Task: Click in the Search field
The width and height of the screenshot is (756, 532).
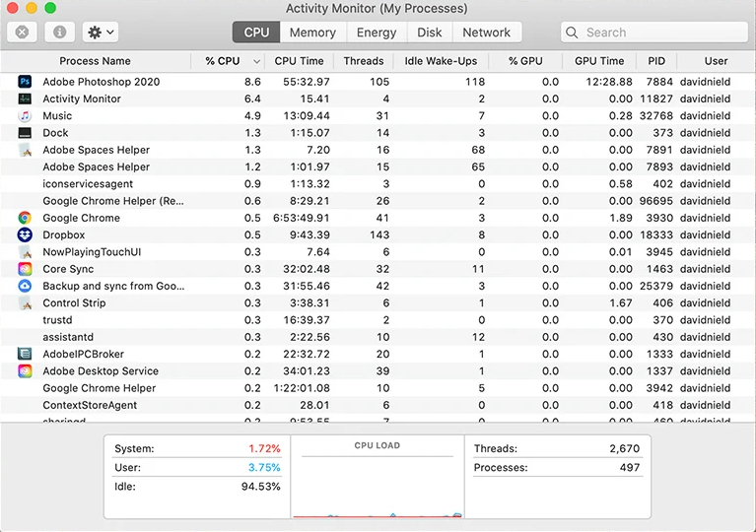Action: 654,33
